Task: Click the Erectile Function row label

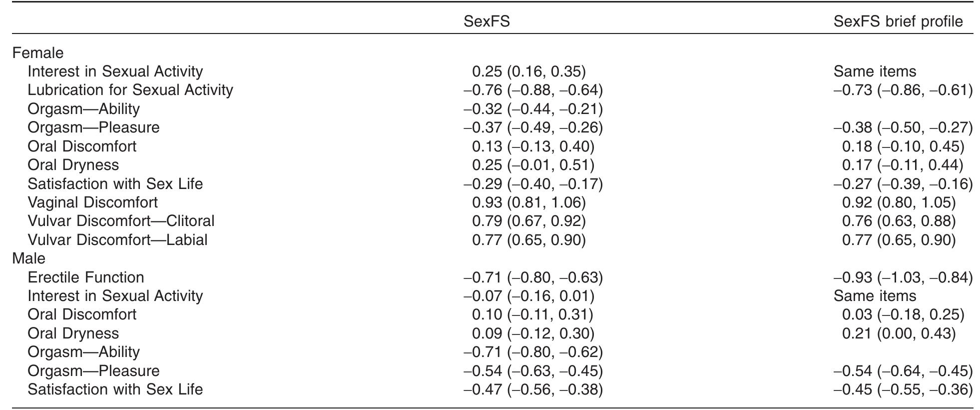Action: (86, 277)
